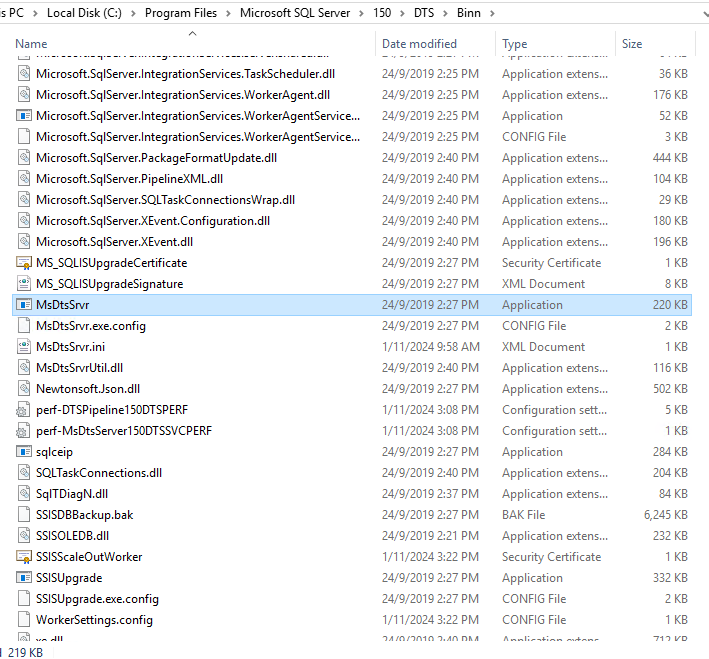Click the SSISScaleOutWorker certificate icon

click(24, 557)
